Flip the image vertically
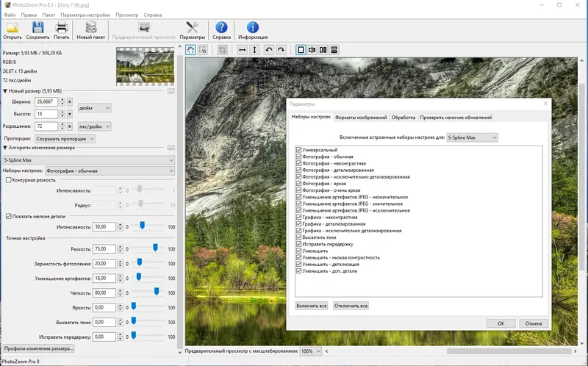Screen dimensions: 588x366 point(254,50)
